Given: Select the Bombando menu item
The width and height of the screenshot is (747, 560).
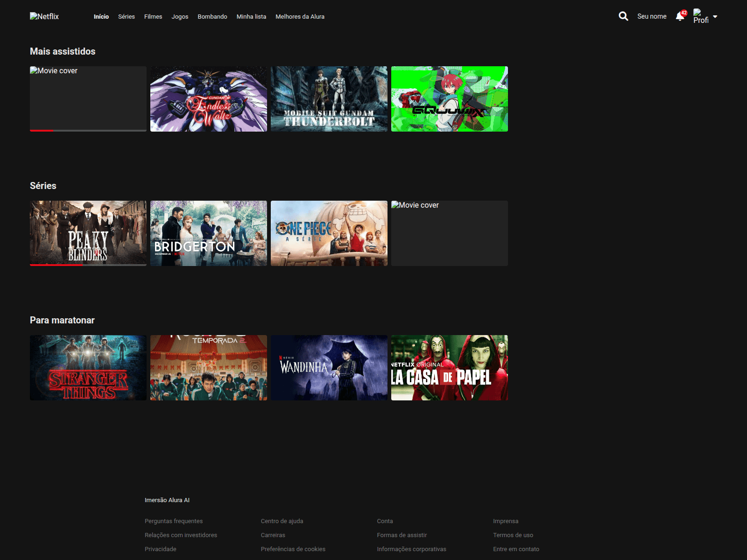Looking at the screenshot, I should click(x=212, y=17).
